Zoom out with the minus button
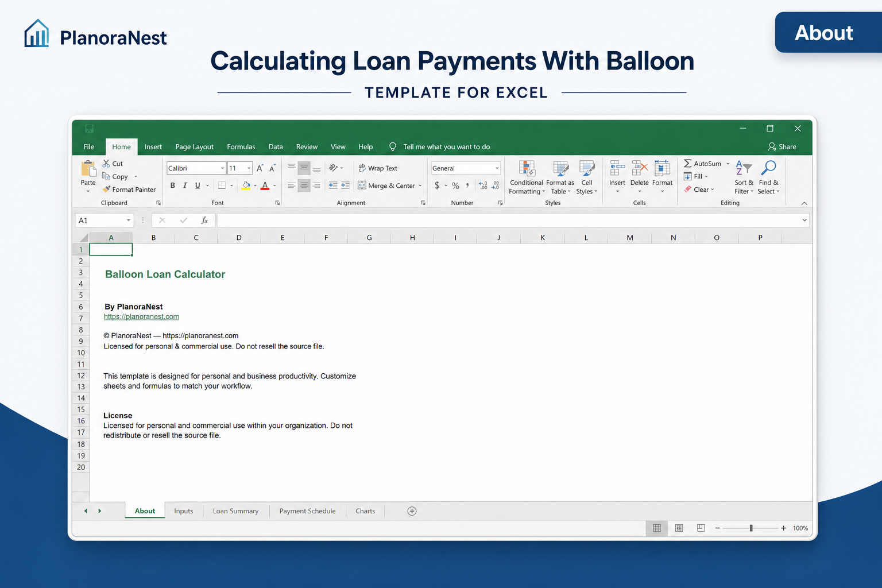 [x=717, y=528]
